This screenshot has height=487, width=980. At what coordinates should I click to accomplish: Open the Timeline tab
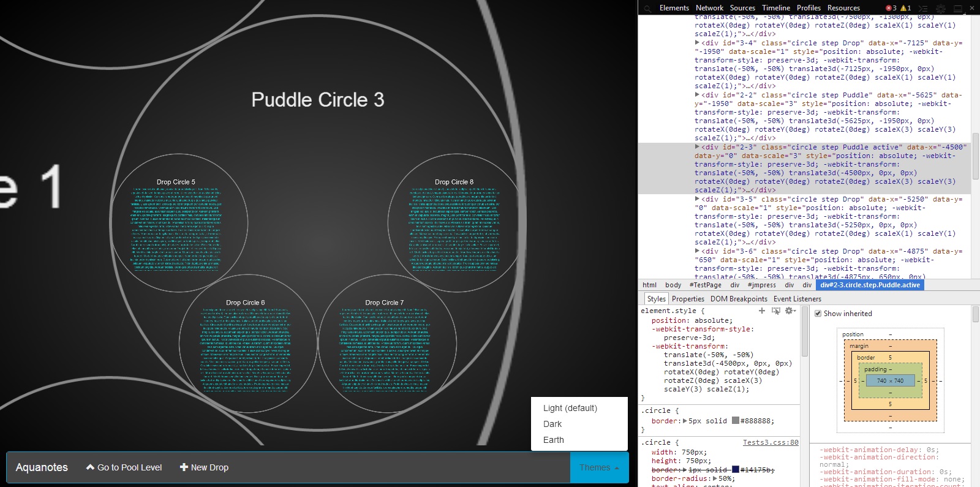point(776,8)
